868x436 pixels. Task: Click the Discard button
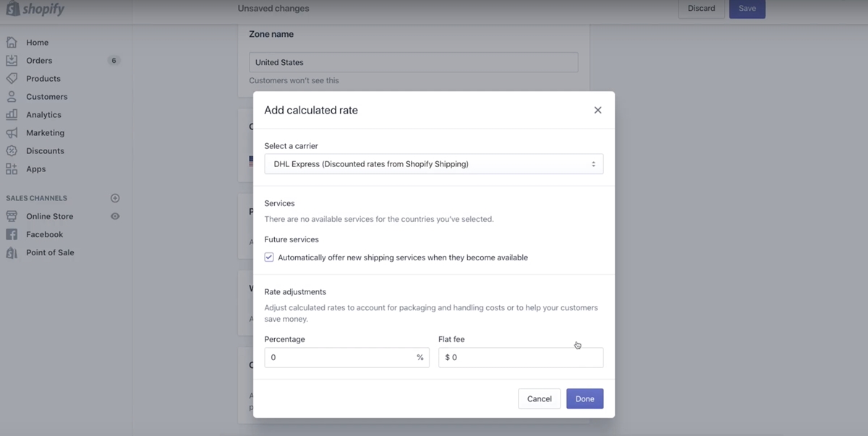click(x=702, y=9)
